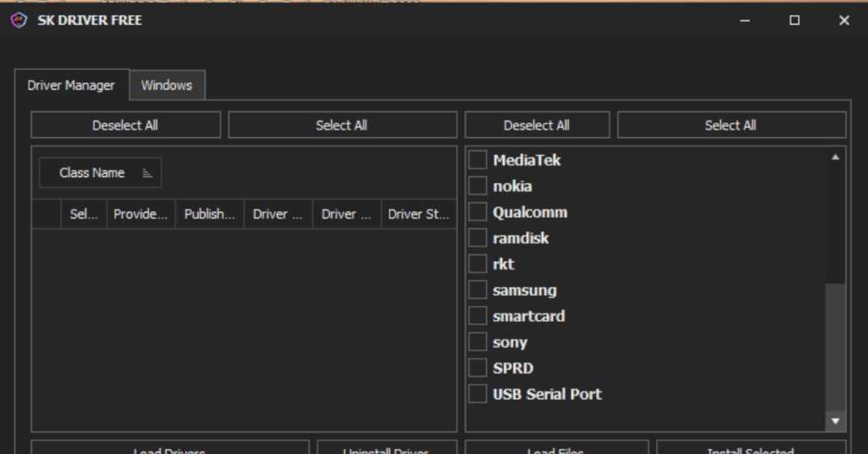Screen dimensions: 868x454
Task: Check the Qualcomm driver option
Action: [478, 212]
